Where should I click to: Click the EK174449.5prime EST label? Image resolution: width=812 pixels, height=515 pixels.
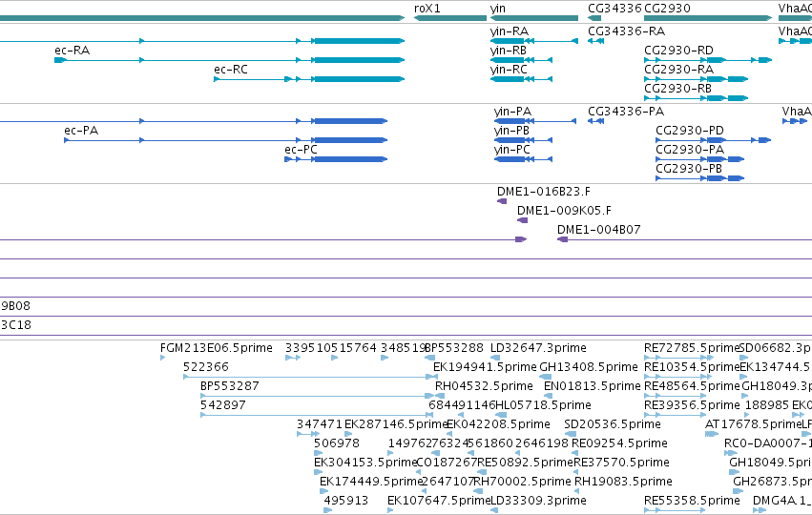(371, 482)
